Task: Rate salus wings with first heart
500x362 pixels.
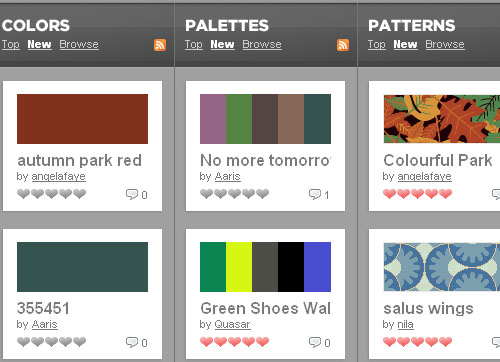Action: tap(389, 342)
